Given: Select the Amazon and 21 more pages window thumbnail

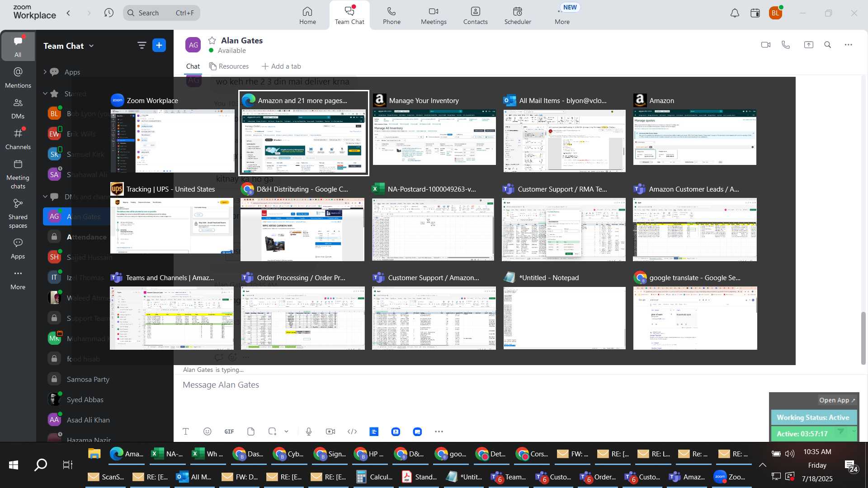Looking at the screenshot, I should [304, 133].
